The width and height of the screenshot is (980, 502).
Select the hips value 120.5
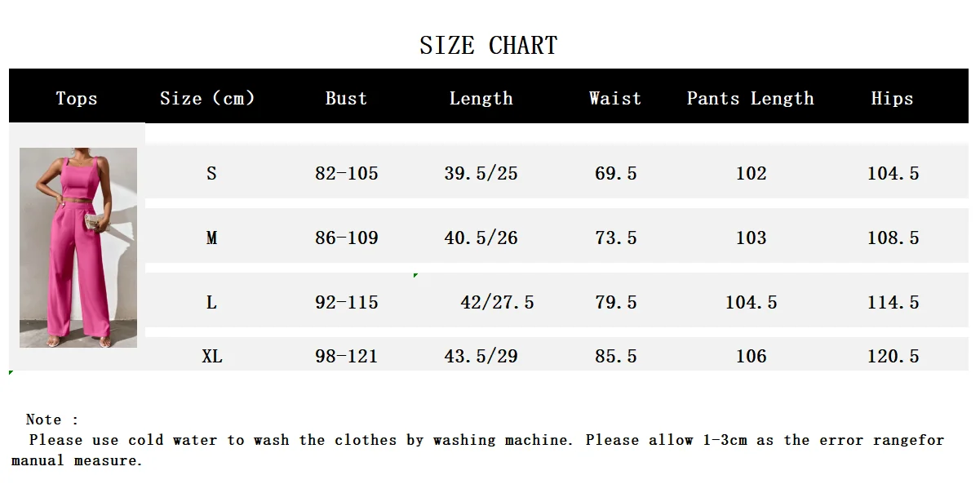[893, 356]
